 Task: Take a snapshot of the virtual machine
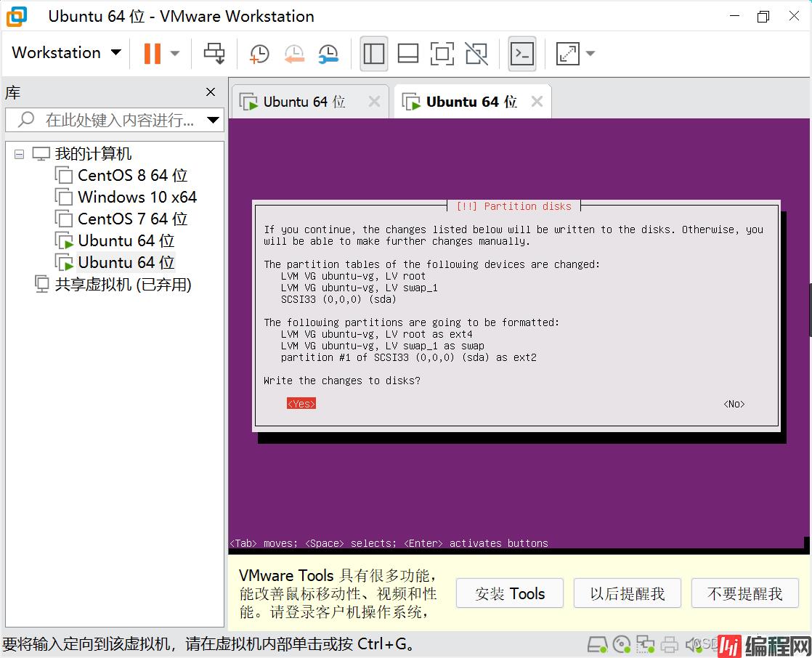259,53
